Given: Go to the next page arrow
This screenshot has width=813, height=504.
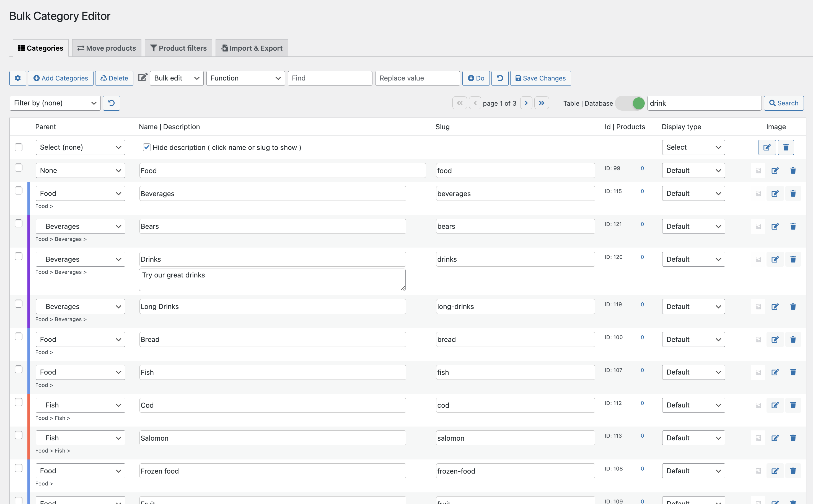Looking at the screenshot, I should [x=526, y=103].
